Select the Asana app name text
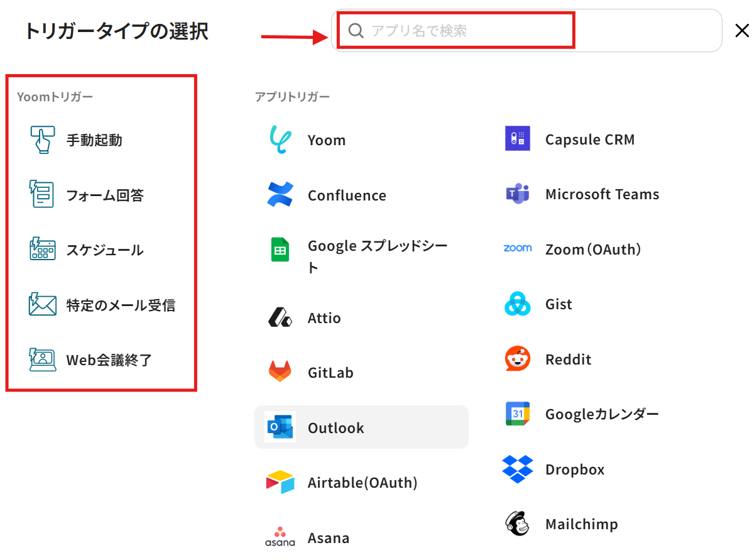Screen dimensions: 752x560 (x=329, y=538)
